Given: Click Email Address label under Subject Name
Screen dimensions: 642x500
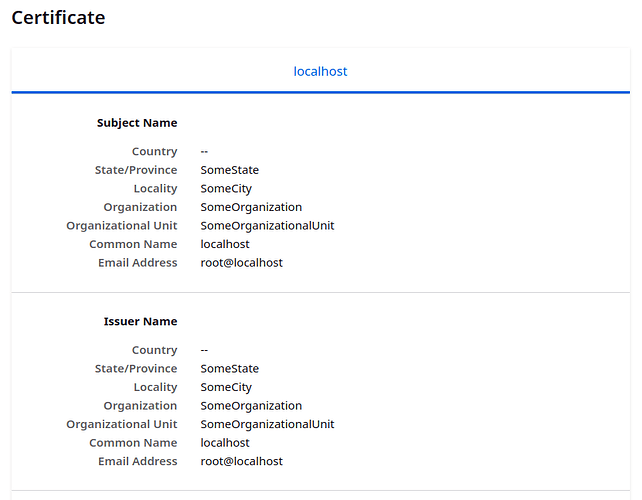Looking at the screenshot, I should coord(138,262).
